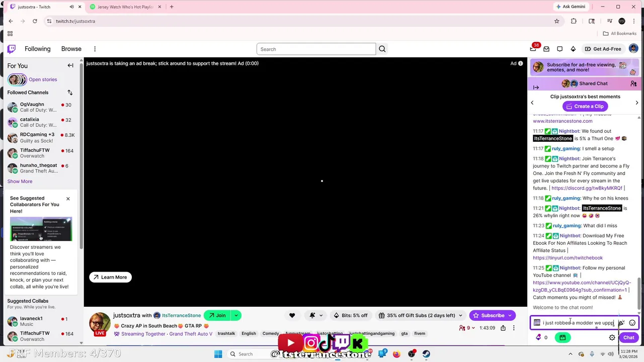Toggle the notification bell for justsoxtra
The width and height of the screenshot is (644, 362).
coord(312,315)
